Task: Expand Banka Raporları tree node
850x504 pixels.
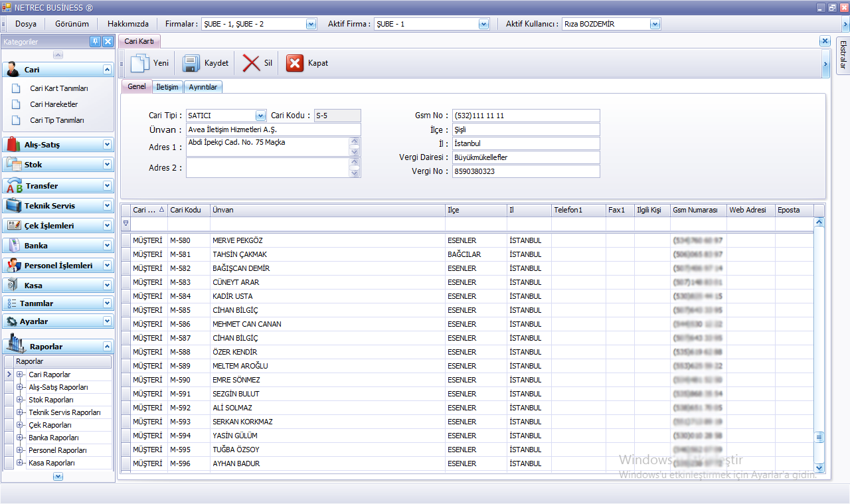Action: 20,438
